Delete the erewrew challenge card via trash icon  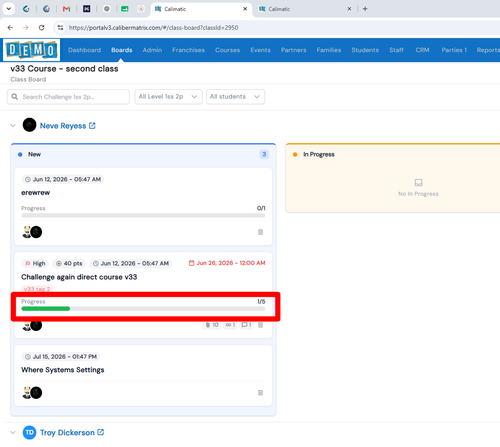click(x=260, y=232)
